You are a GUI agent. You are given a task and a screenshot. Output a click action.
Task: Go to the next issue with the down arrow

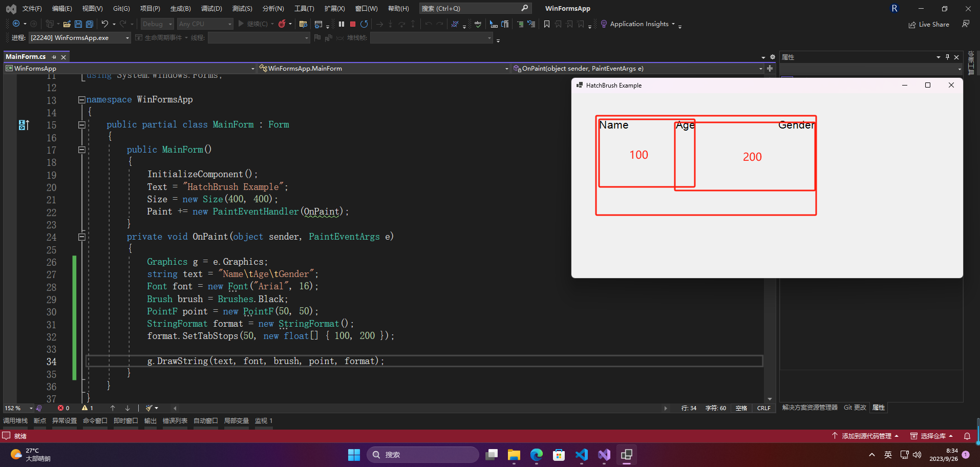pyautogui.click(x=127, y=408)
